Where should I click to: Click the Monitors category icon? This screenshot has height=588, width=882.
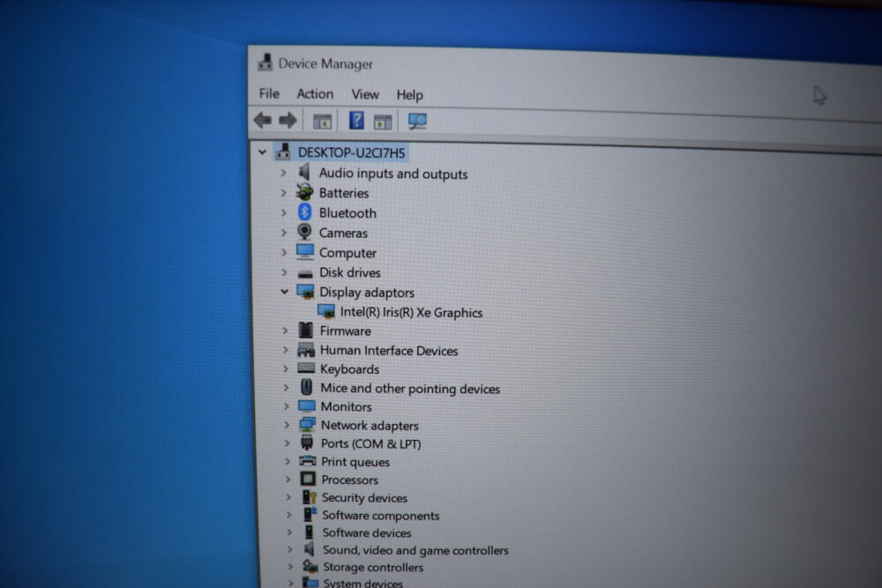click(x=307, y=406)
